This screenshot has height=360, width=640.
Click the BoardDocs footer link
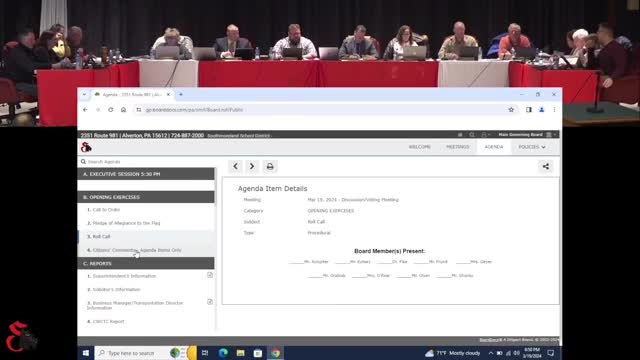coord(490,340)
